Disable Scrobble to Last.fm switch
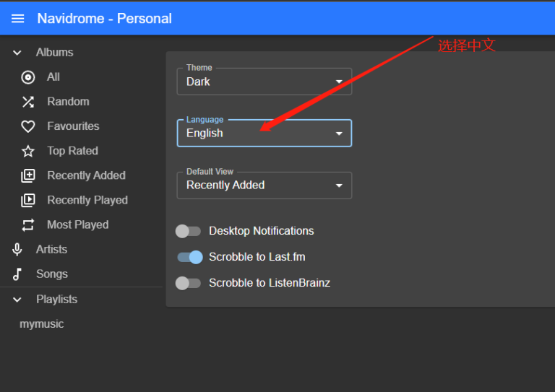The height and width of the screenshot is (392, 555). 190,257
